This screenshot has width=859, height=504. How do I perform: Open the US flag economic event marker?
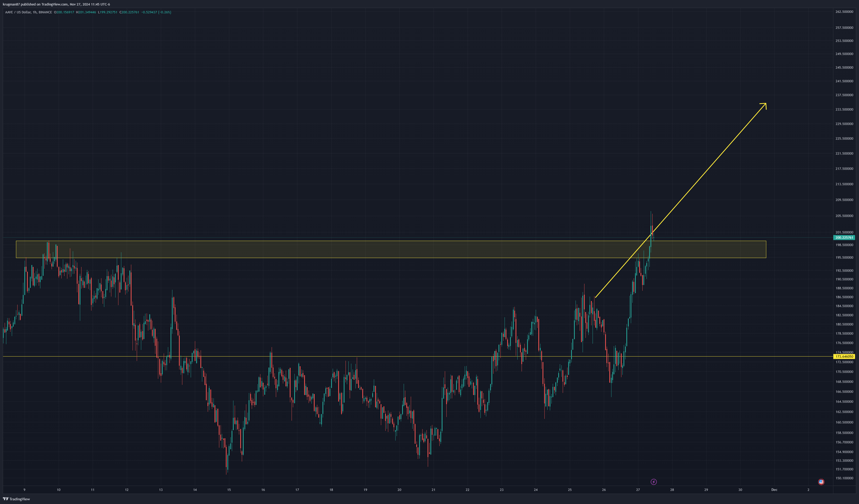pos(821,481)
